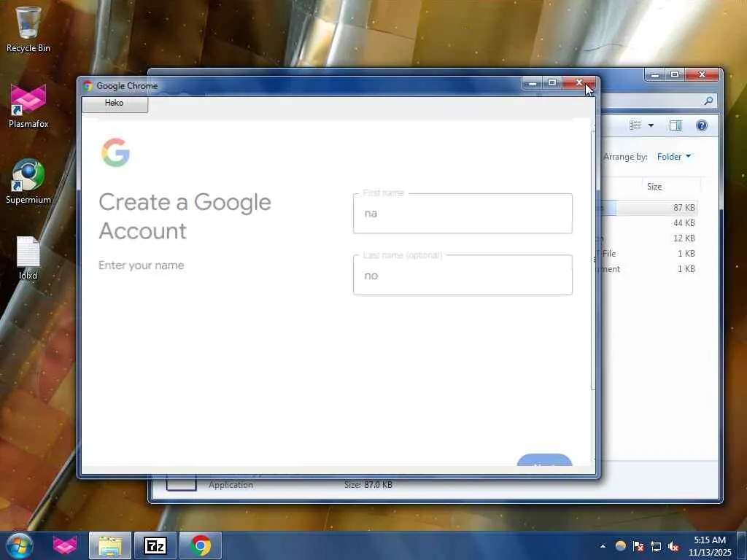Open the muted volume tray icon
Screen dimensions: 747x560
pos(673,546)
